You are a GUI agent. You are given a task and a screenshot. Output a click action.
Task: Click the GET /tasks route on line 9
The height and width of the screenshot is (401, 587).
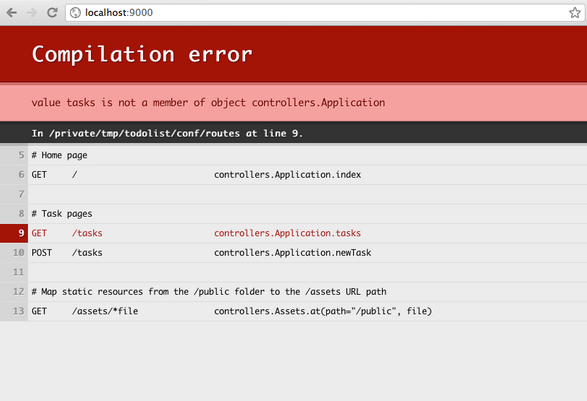pyautogui.click(x=67, y=233)
